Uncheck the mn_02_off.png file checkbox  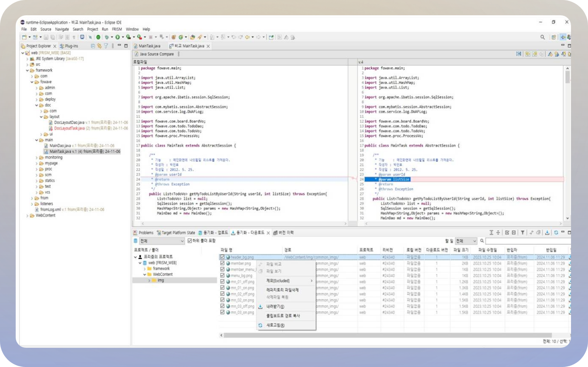222,294
